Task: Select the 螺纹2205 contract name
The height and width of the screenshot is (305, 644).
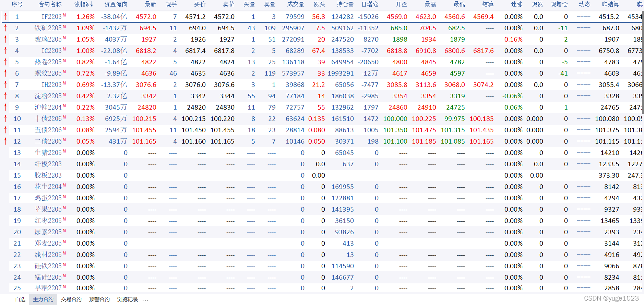Action: [x=48, y=73]
